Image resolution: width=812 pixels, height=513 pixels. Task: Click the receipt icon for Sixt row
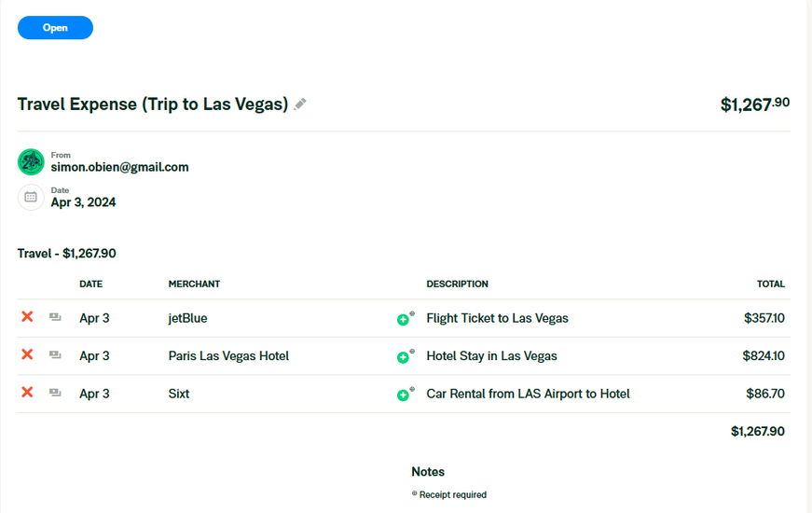tap(55, 394)
